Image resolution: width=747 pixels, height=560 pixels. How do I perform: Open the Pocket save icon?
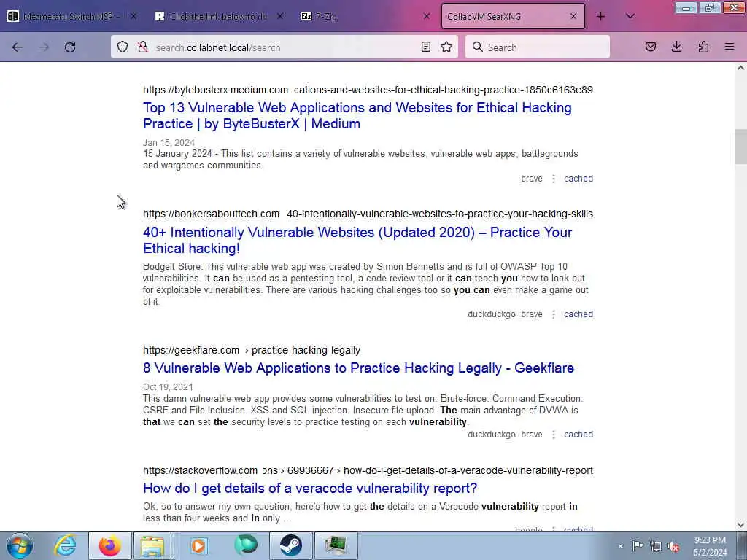[x=651, y=47]
